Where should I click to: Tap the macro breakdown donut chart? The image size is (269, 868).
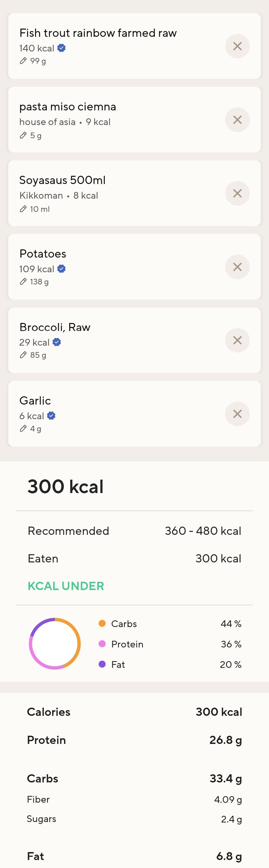pos(55,643)
